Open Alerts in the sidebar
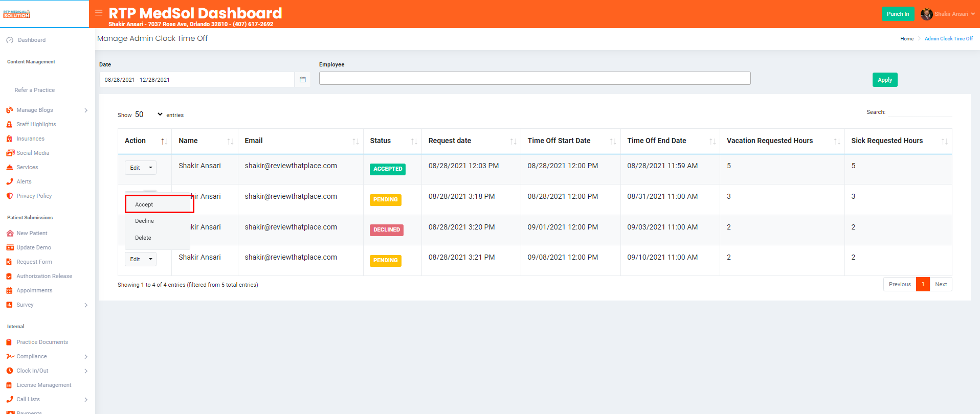Screen dimensions: 980x414 pos(24,181)
